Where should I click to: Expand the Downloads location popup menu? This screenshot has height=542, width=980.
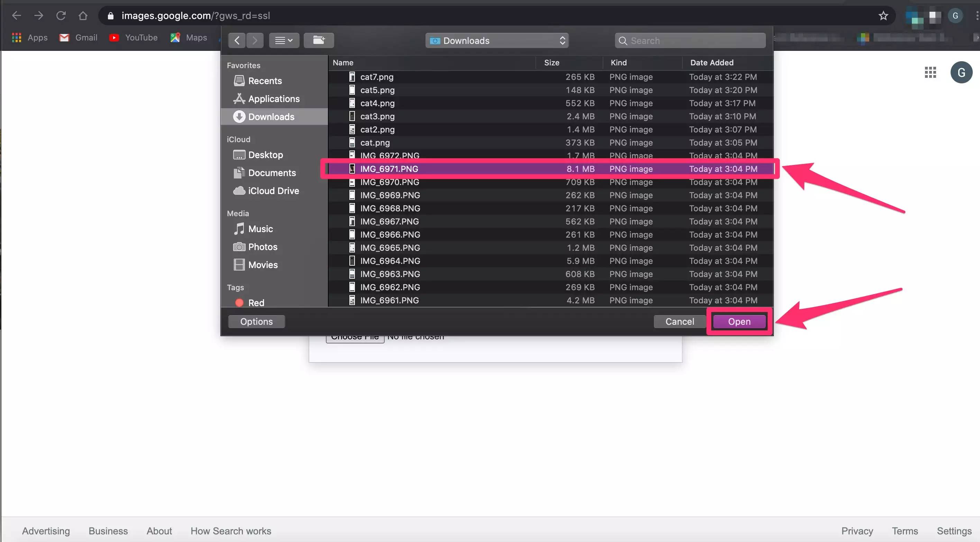[496, 41]
